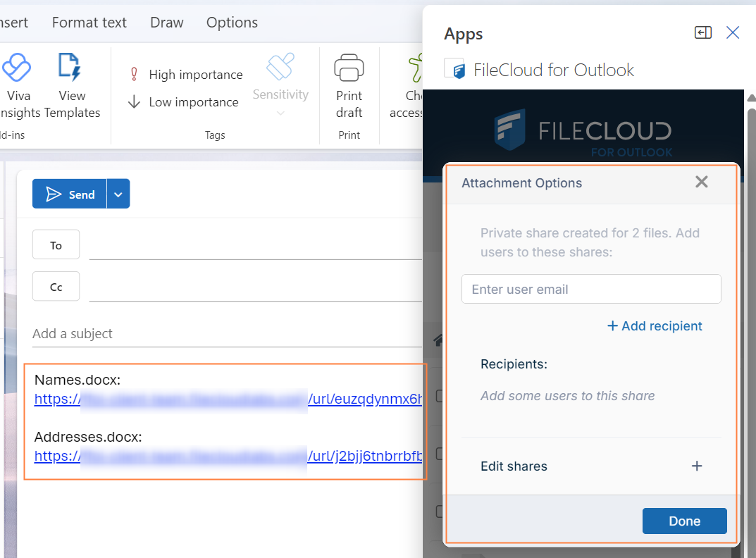Click the Done button
Viewport: 756px width, 558px height.
tap(684, 521)
